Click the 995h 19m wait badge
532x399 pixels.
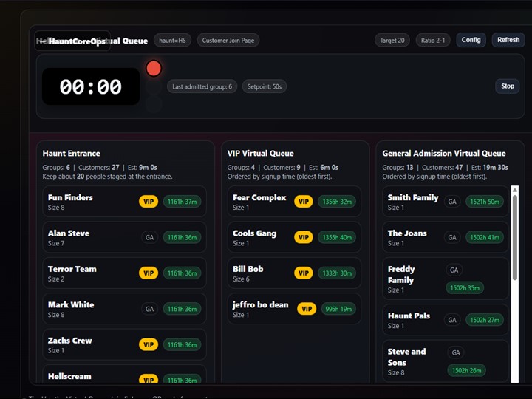338,309
